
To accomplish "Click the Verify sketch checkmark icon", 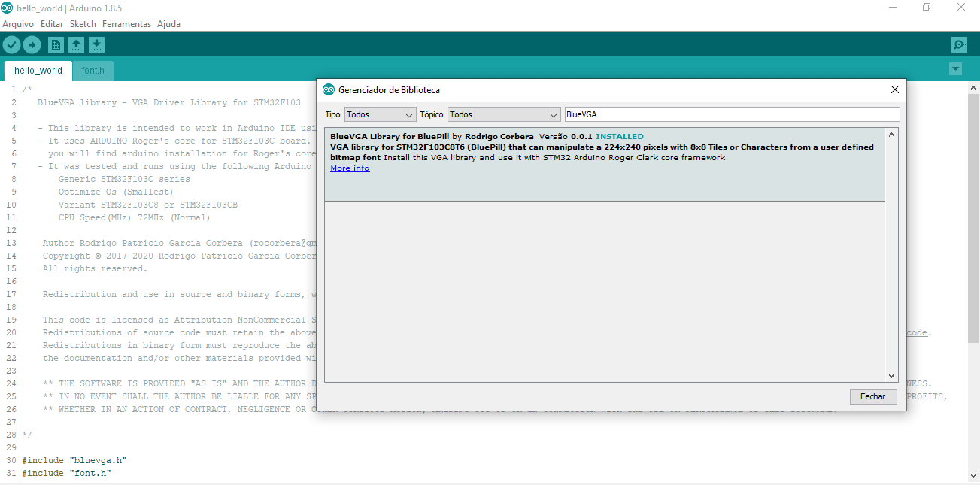I will [11, 45].
